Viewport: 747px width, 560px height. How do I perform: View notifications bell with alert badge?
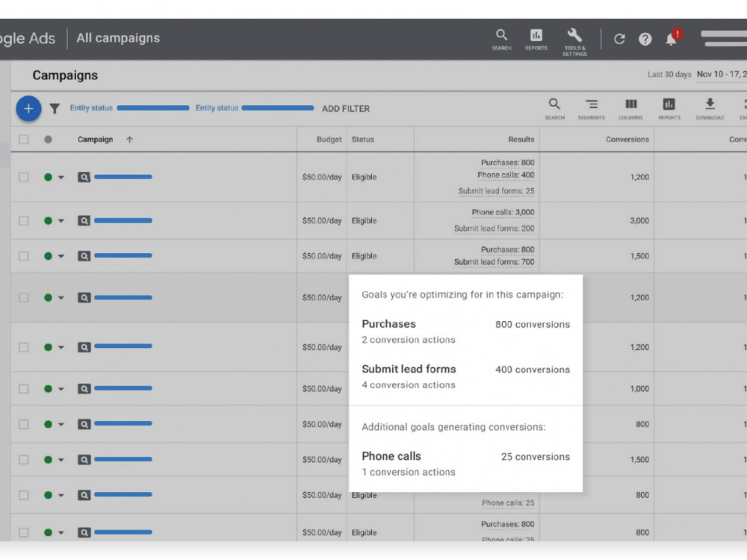(673, 37)
